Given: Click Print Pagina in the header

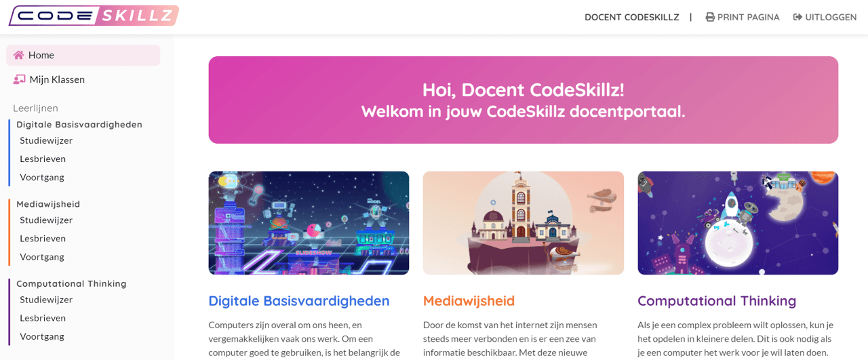Looking at the screenshot, I should tap(743, 17).
